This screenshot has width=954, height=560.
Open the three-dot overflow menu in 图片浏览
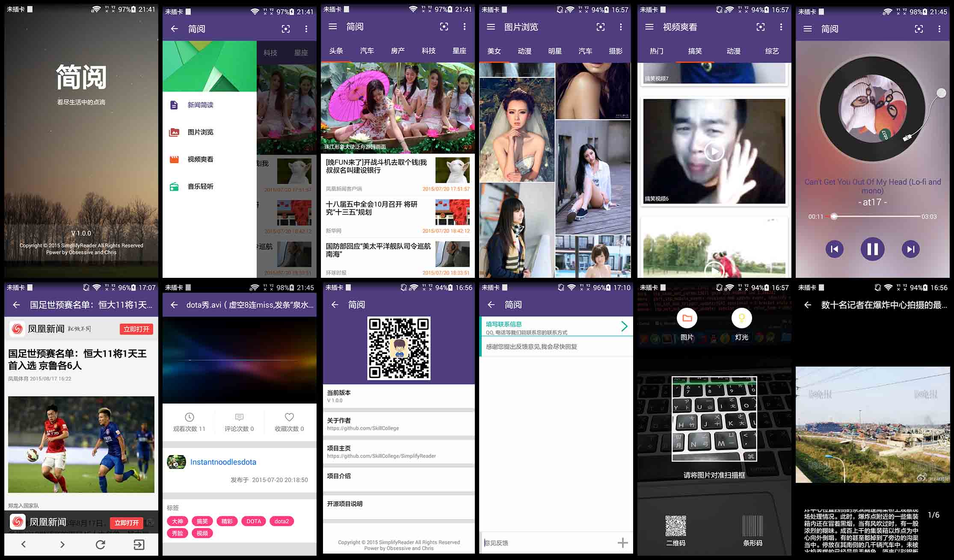[x=621, y=27]
